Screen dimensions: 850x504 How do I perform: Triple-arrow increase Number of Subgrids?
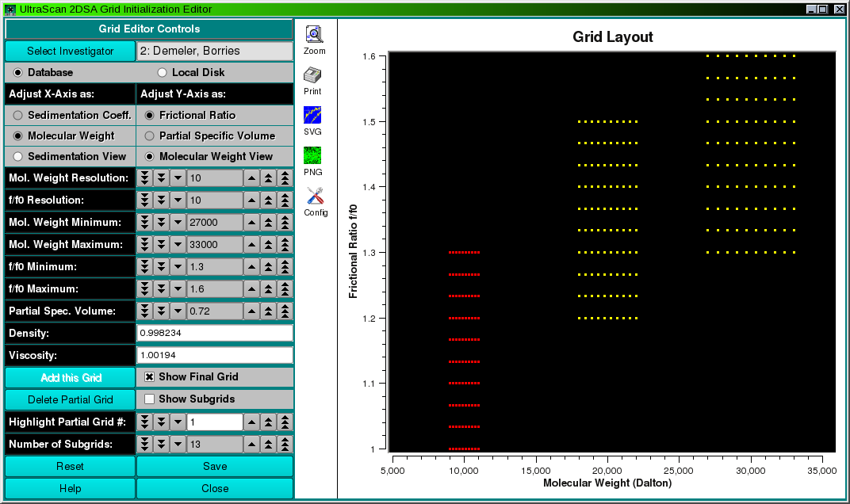point(285,444)
